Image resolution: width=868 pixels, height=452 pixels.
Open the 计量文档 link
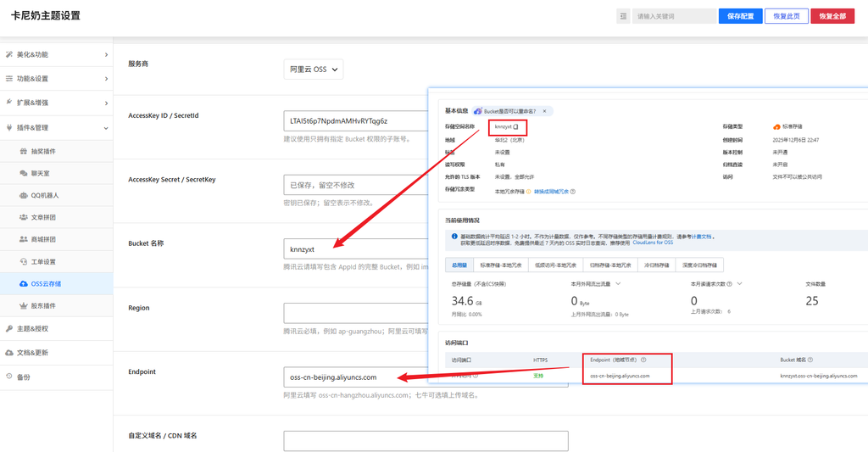click(x=701, y=237)
